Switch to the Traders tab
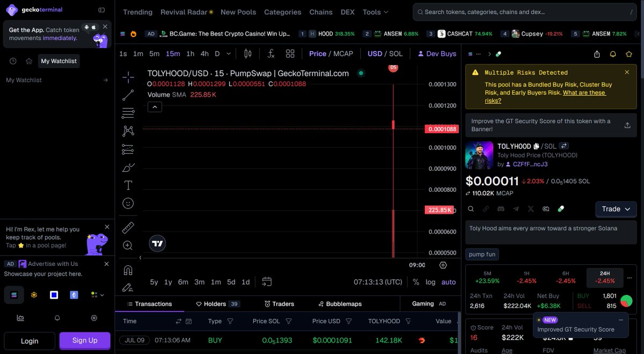 [x=279, y=304]
